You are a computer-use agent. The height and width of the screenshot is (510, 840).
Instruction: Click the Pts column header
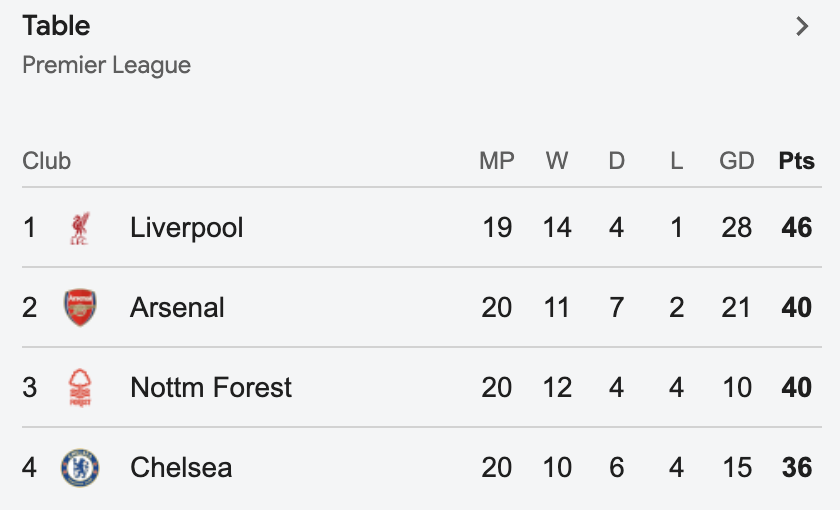797,161
